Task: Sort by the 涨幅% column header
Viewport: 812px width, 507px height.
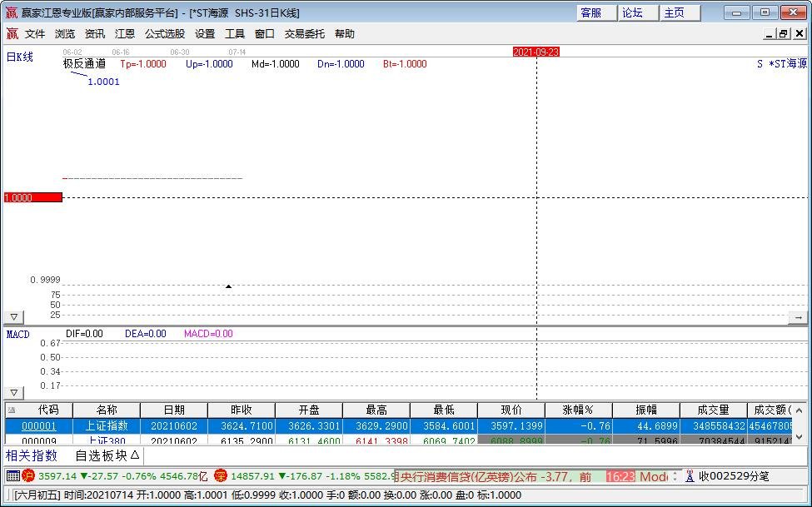Action: pyautogui.click(x=579, y=410)
